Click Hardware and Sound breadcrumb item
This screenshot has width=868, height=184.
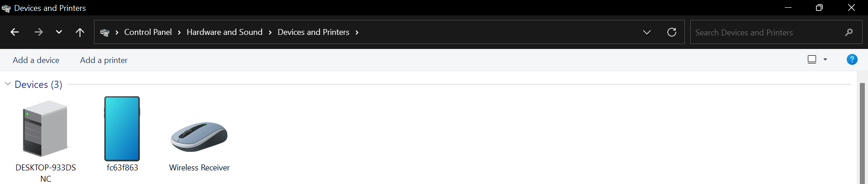click(224, 32)
